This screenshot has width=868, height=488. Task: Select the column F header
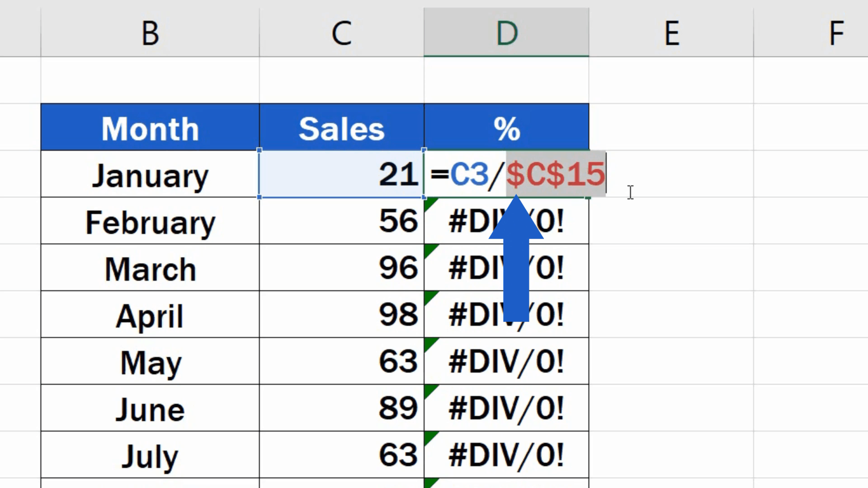coord(835,32)
